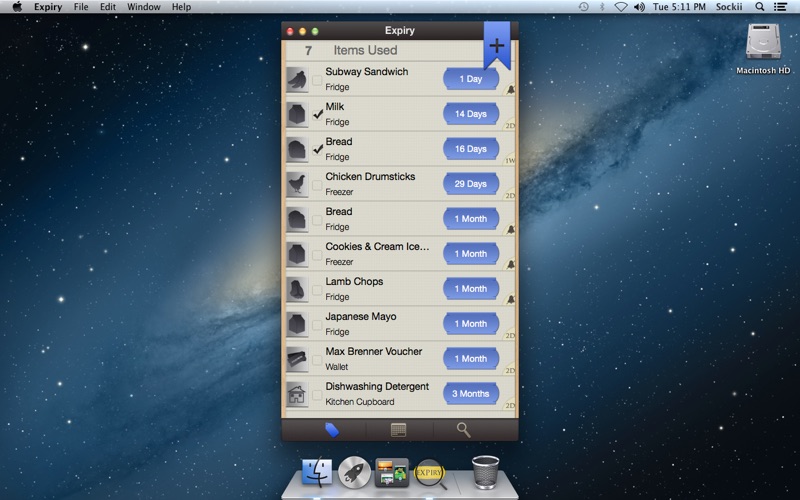
Task: Click the blue plus bookmark to add item
Action: coord(496,45)
